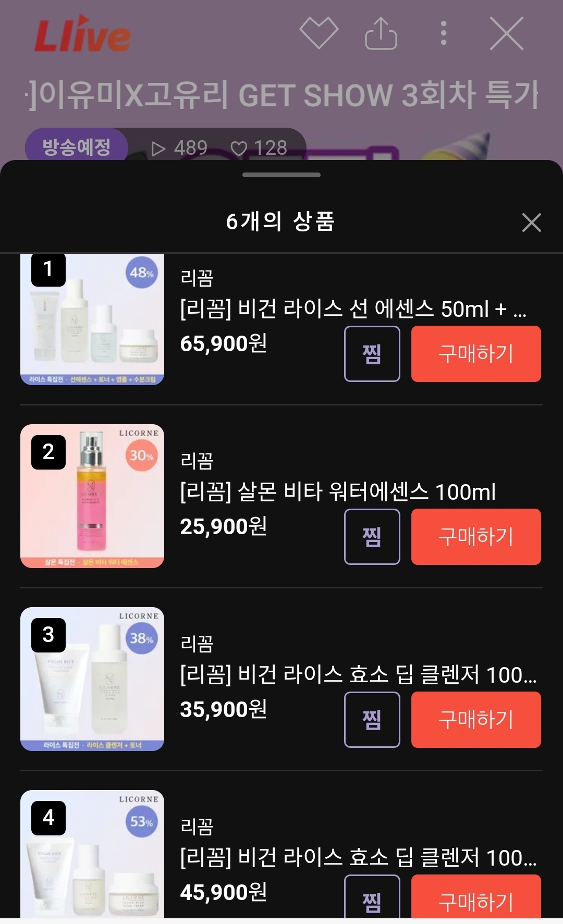Image resolution: width=563 pixels, height=924 pixels.
Task: Open product 2 salmon essence thumbnail
Action: coord(92,496)
